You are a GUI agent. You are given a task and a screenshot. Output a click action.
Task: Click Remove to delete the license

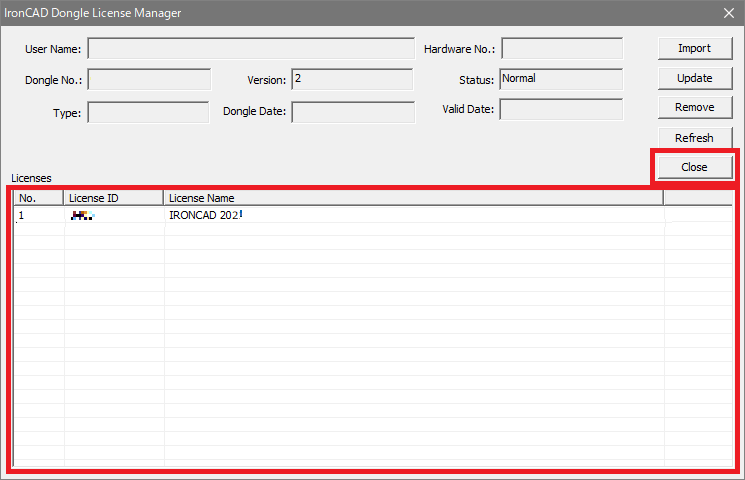pos(694,107)
